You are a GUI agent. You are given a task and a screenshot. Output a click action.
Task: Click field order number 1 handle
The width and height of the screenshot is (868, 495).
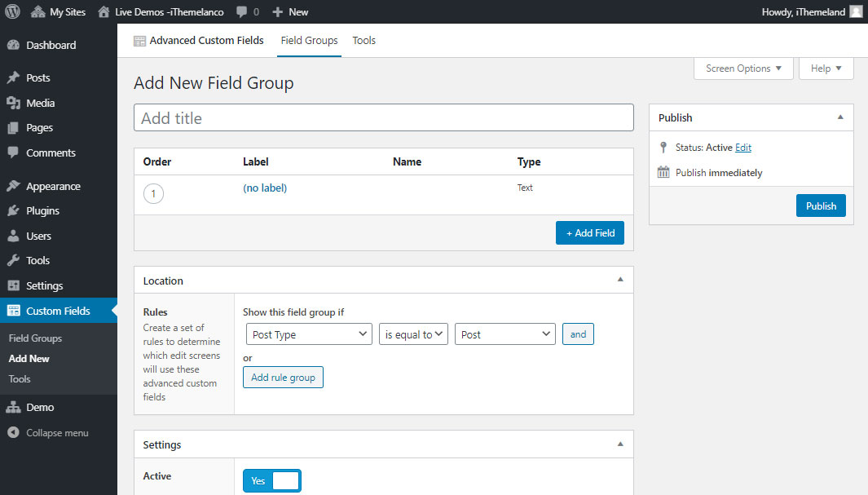coord(153,194)
